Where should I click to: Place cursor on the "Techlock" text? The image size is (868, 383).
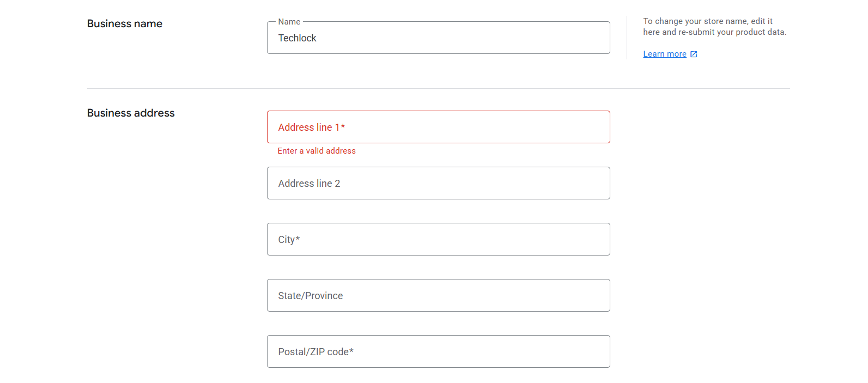tap(297, 38)
